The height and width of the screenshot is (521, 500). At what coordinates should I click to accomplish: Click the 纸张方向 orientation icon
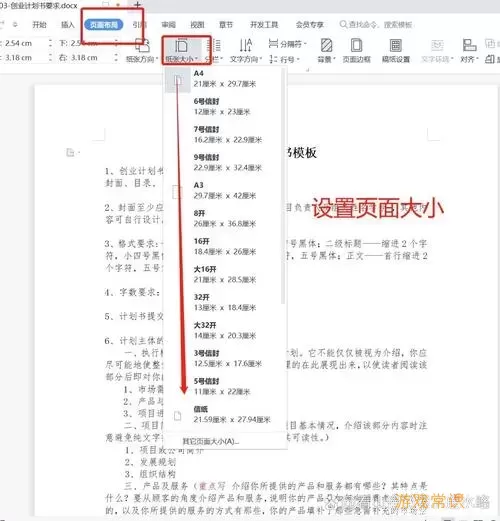pyautogui.click(x=142, y=50)
